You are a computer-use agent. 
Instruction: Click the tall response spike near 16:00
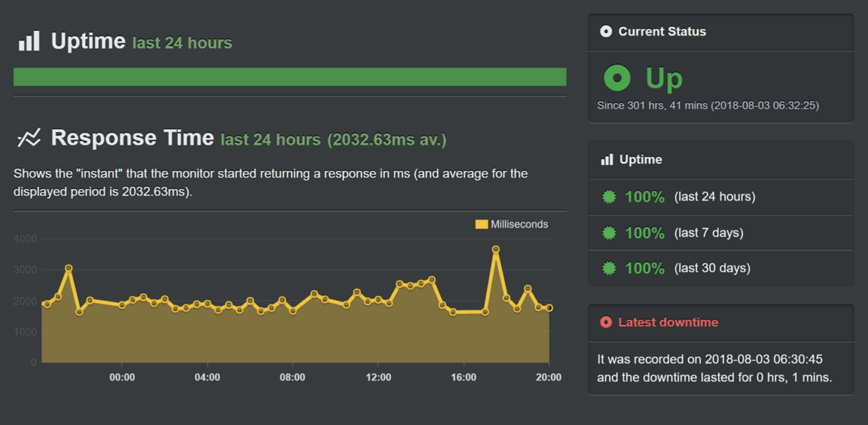point(496,250)
